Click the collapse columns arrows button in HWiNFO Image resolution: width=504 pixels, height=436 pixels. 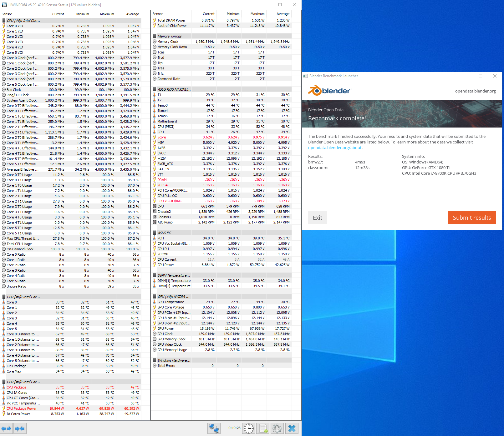click(20, 428)
